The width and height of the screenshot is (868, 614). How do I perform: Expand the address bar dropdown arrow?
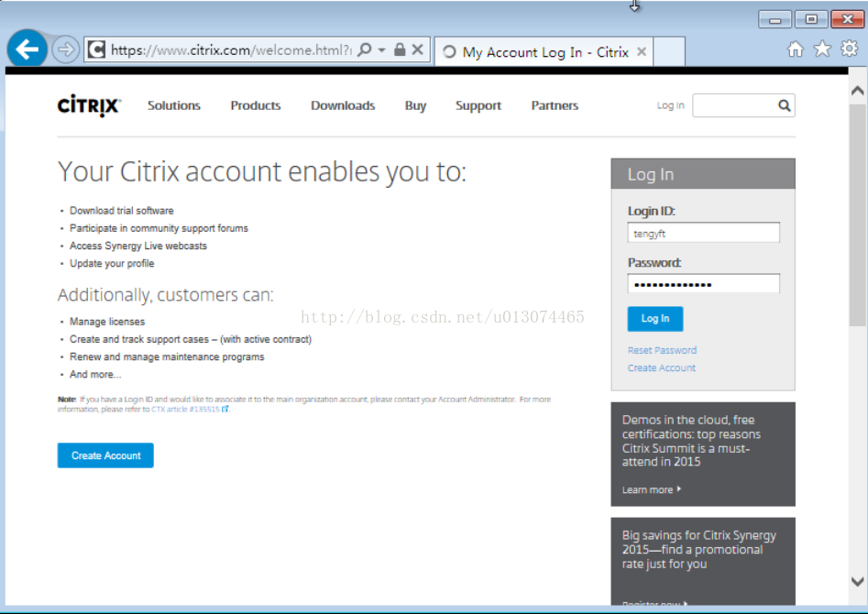[x=381, y=51]
